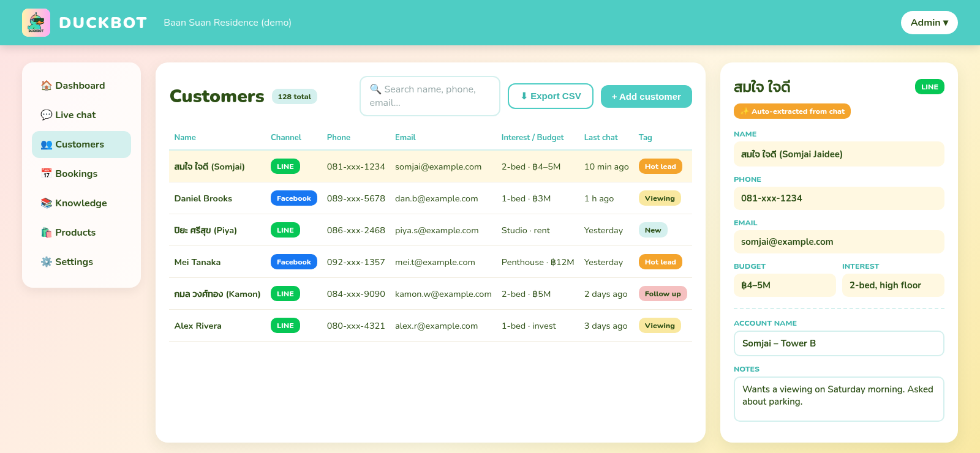Image resolution: width=980 pixels, height=453 pixels.
Task: Click into the Notes text area
Action: click(839, 399)
